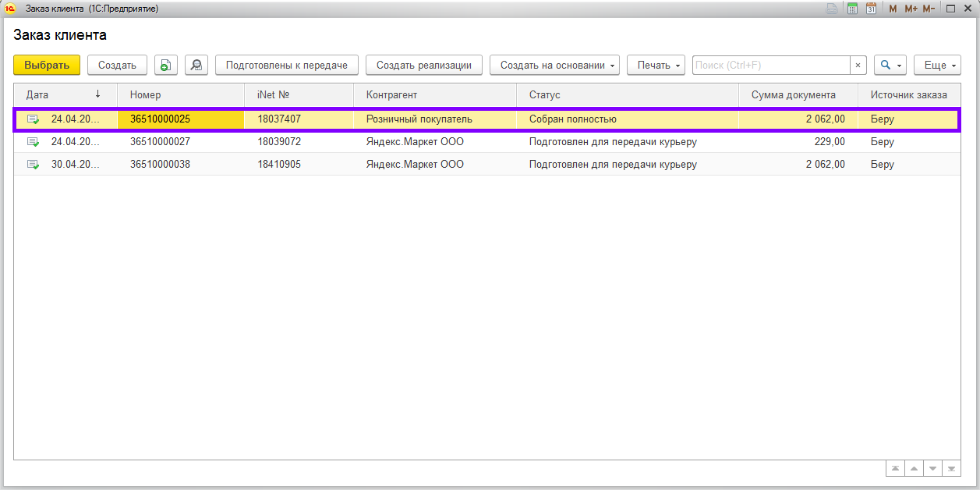Image resolution: width=980 pixels, height=490 pixels.
Task: Open the calendar icon in the title bar
Action: coord(872,9)
